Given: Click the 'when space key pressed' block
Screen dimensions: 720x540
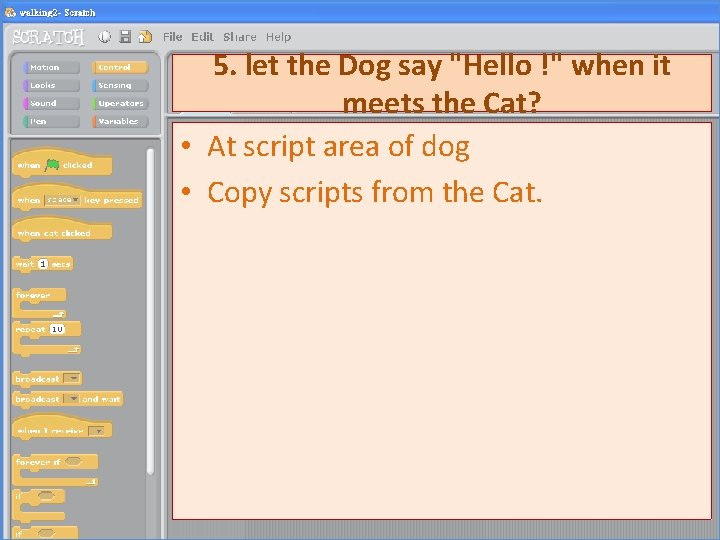Looking at the screenshot, I should point(77,198).
